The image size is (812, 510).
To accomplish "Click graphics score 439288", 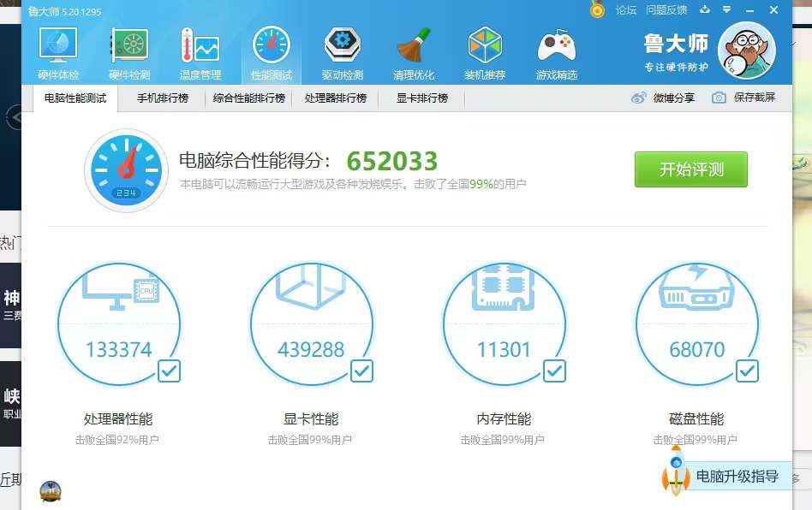I will click(311, 350).
